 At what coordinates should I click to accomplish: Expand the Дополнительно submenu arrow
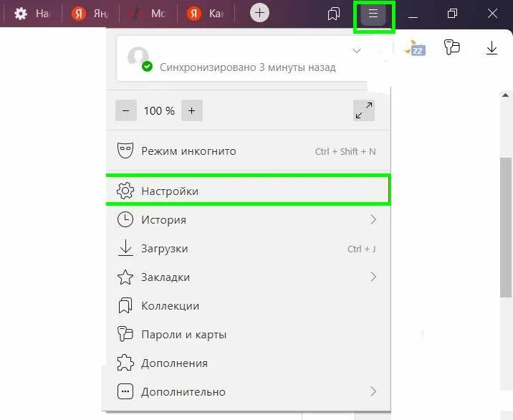click(373, 391)
